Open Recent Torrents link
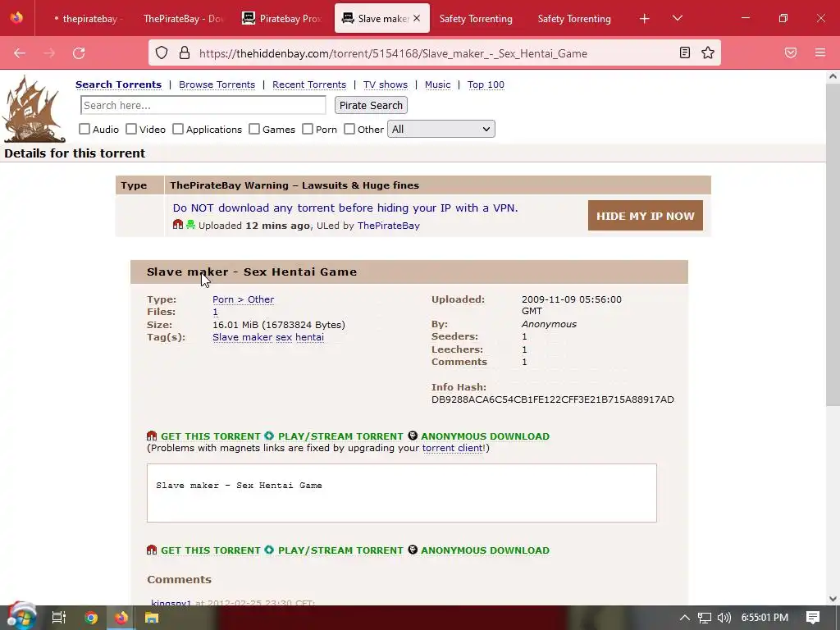 (x=309, y=84)
